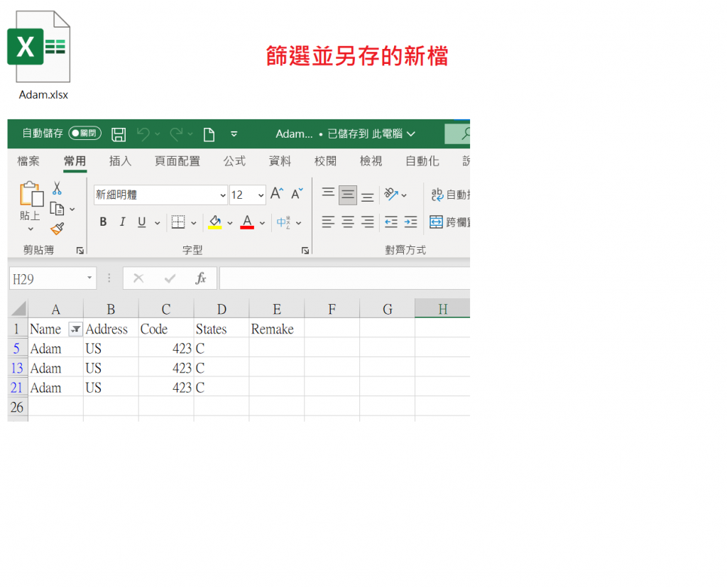
Task: Click the Save floppy disk icon
Action: (x=119, y=134)
